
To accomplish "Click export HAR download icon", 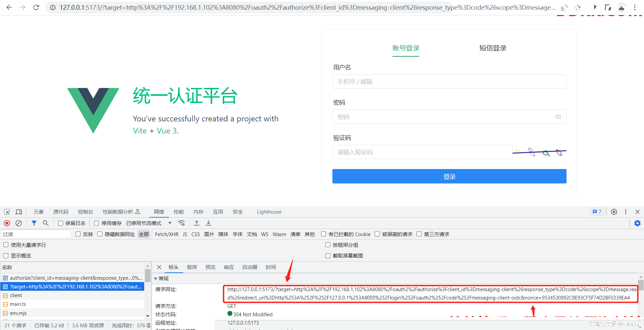I will pos(208,223).
